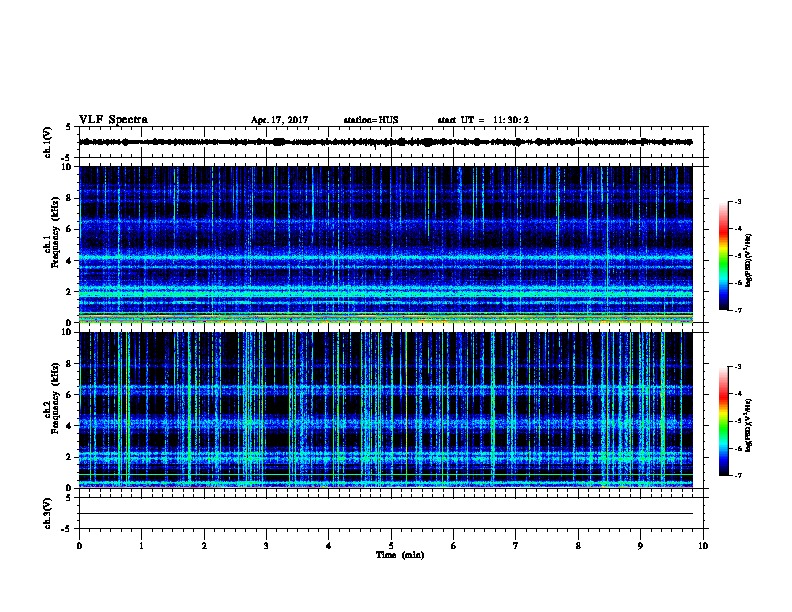
Task: Click the ch.2 spectrogram color scale bar
Action: pyautogui.click(x=723, y=421)
